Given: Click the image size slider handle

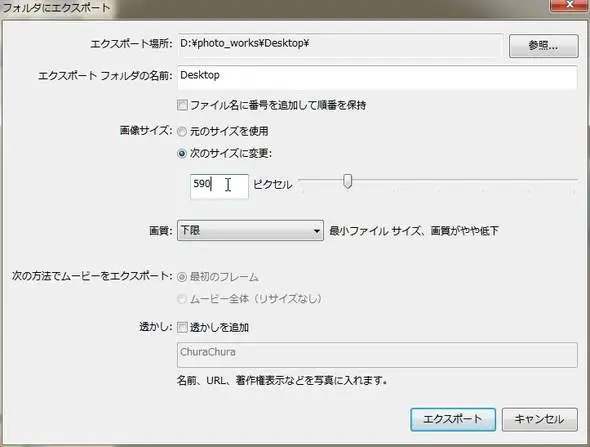Looking at the screenshot, I should tap(348, 181).
